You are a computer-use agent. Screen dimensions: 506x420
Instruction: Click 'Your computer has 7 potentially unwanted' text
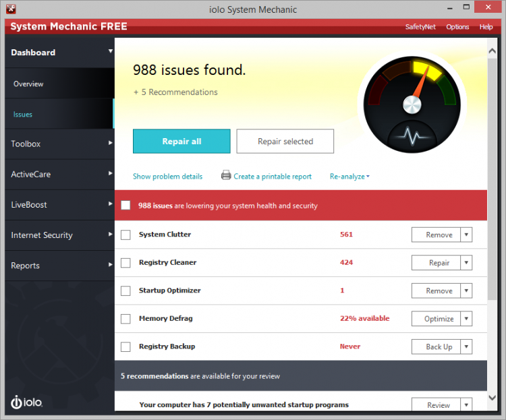click(x=244, y=404)
